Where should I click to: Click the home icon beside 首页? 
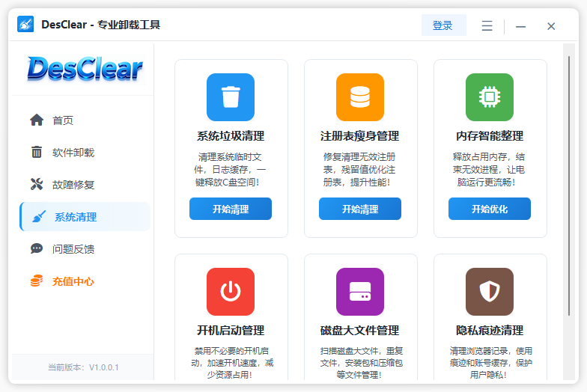(x=37, y=120)
